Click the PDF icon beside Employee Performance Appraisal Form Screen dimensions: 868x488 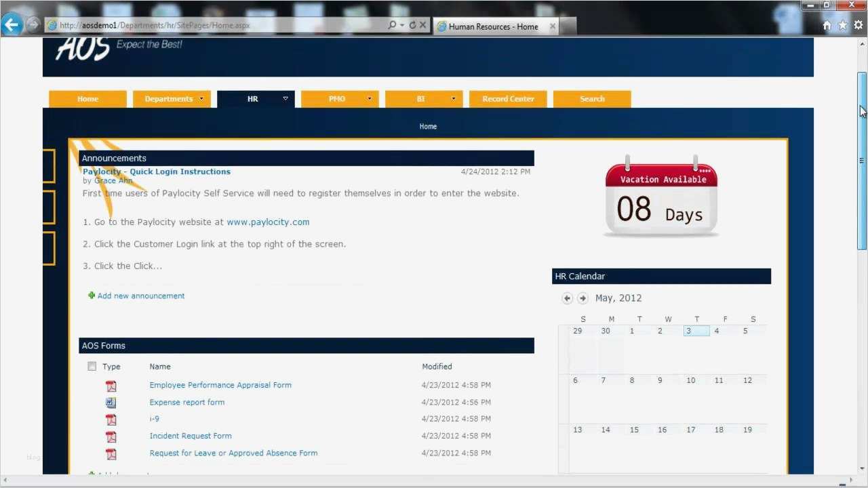pos(111,385)
